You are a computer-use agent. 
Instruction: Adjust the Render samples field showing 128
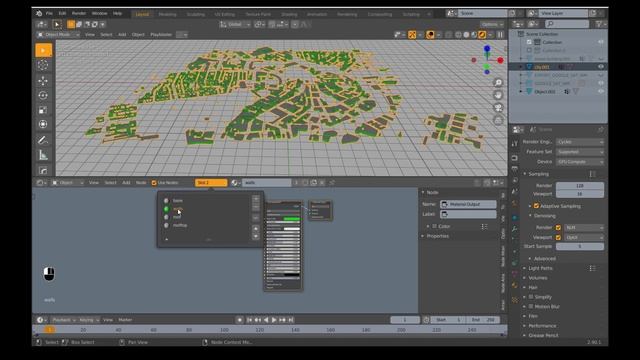coord(580,186)
